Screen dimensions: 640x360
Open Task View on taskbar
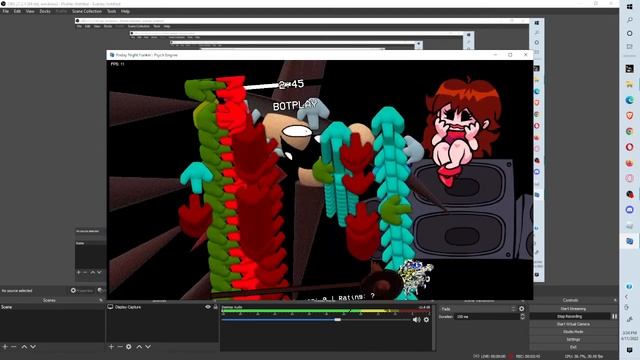tap(629, 47)
